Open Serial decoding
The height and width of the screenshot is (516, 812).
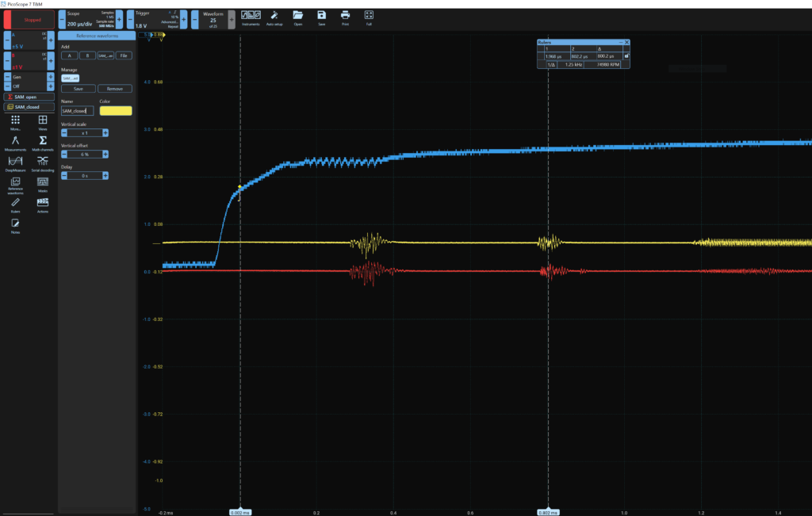[x=43, y=163]
